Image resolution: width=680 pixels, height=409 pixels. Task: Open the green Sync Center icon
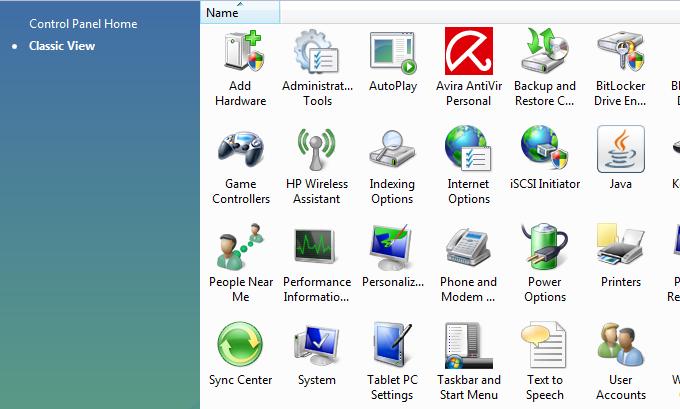(x=240, y=344)
